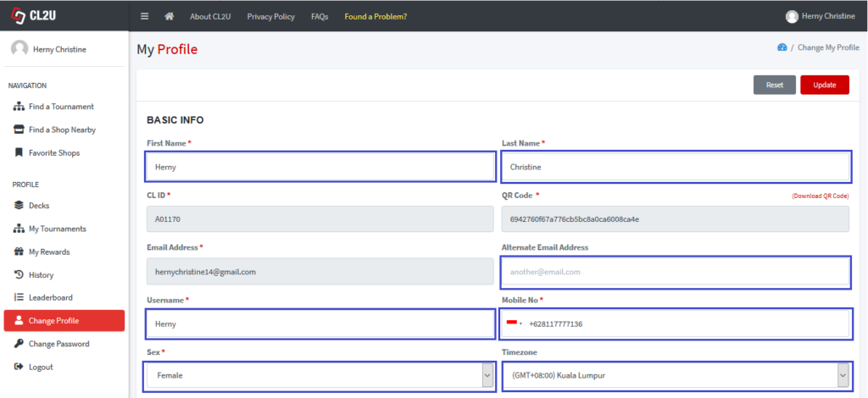Click the BASIC INFO section heading
Image resolution: width=868 pixels, height=398 pixels.
[x=175, y=120]
